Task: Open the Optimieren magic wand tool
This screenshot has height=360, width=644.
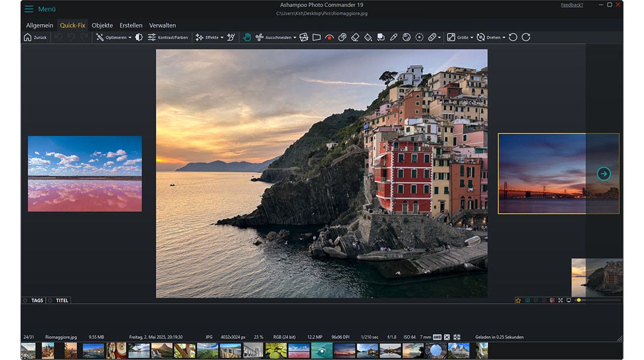Action: click(x=100, y=37)
